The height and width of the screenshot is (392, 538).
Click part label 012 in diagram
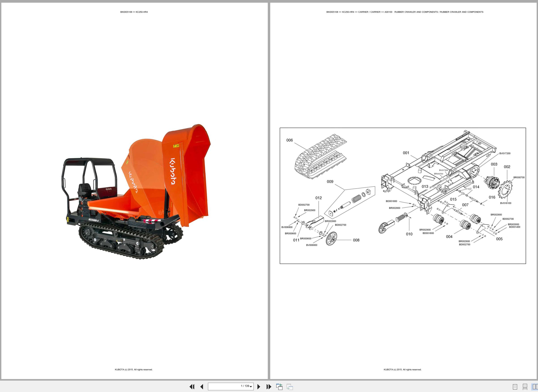pyautogui.click(x=319, y=198)
